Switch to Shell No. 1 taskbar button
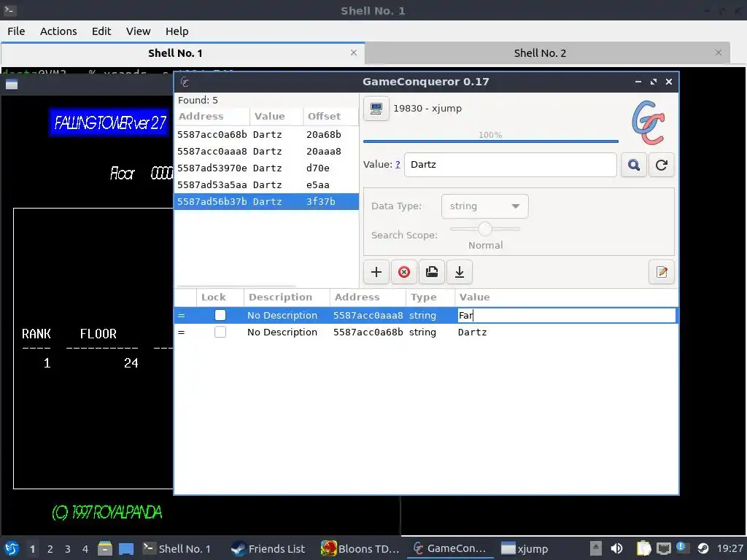 click(x=177, y=548)
